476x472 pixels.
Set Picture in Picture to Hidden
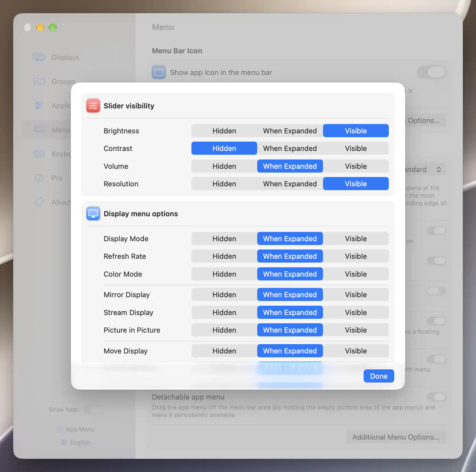point(224,330)
